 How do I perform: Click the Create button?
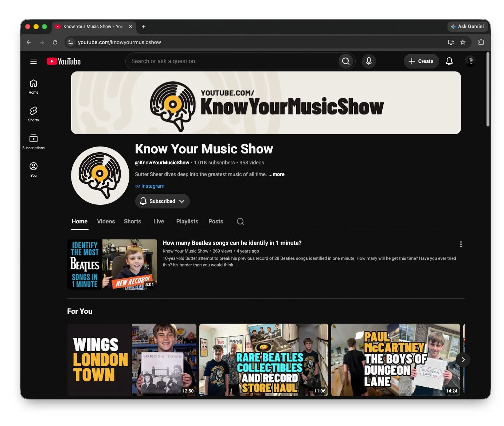pos(421,61)
